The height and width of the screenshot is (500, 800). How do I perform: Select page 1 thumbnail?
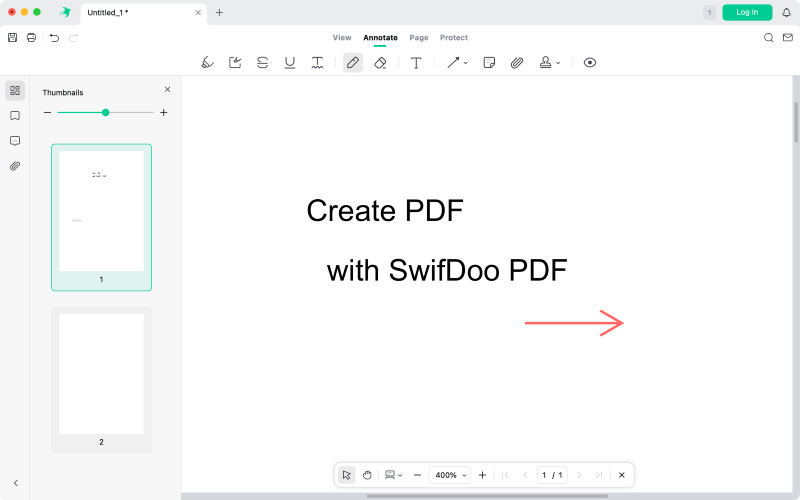coord(102,217)
